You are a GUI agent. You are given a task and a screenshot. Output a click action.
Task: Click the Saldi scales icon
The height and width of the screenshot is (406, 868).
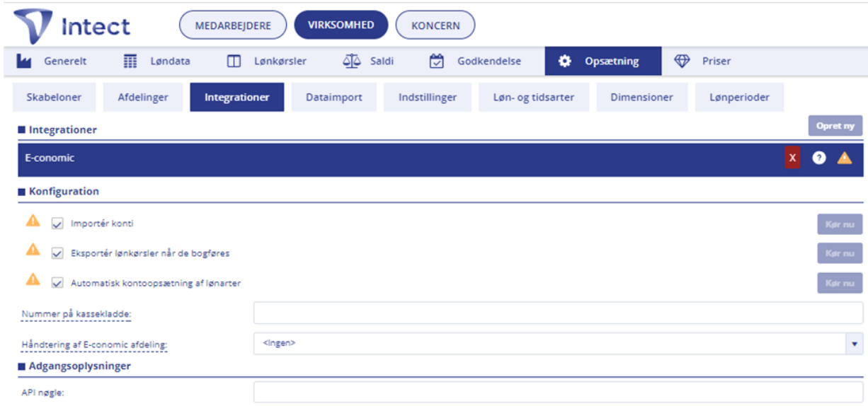(351, 61)
